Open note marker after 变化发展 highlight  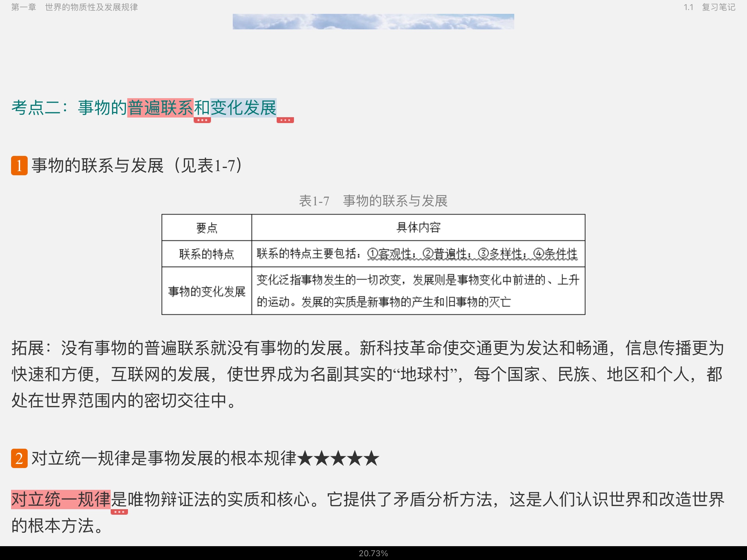point(285,120)
